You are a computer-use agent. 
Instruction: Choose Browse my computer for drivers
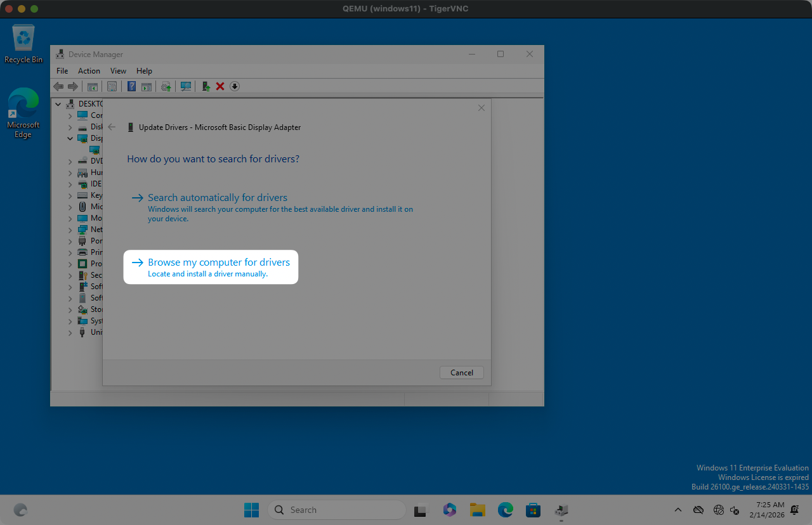pyautogui.click(x=218, y=262)
